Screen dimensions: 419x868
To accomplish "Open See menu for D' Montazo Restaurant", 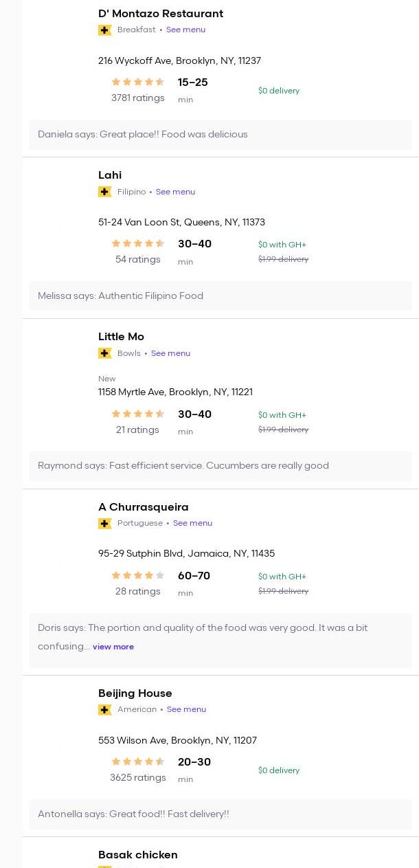I will point(185,30).
